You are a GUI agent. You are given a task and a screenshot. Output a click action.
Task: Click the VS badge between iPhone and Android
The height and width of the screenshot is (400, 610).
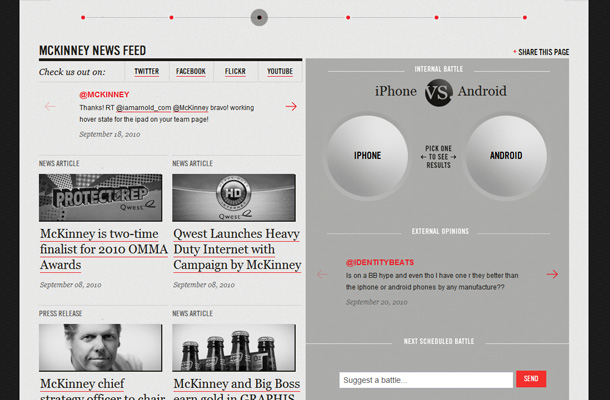(438, 93)
